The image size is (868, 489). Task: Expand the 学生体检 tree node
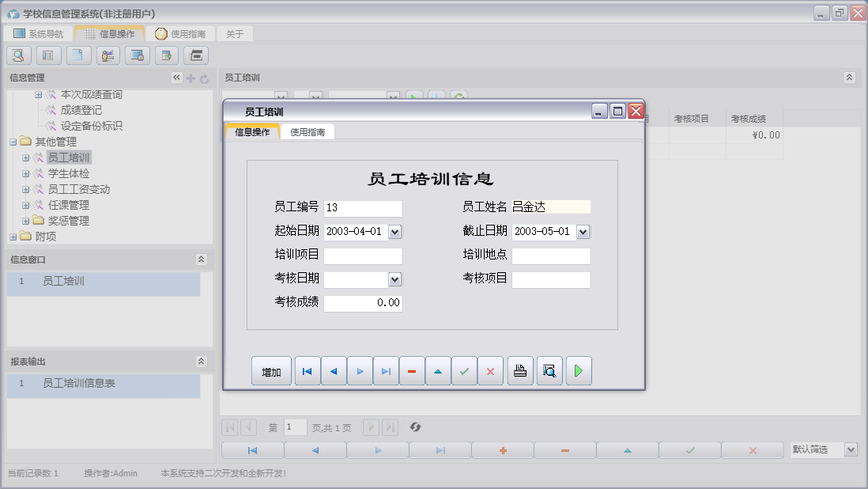click(x=26, y=173)
